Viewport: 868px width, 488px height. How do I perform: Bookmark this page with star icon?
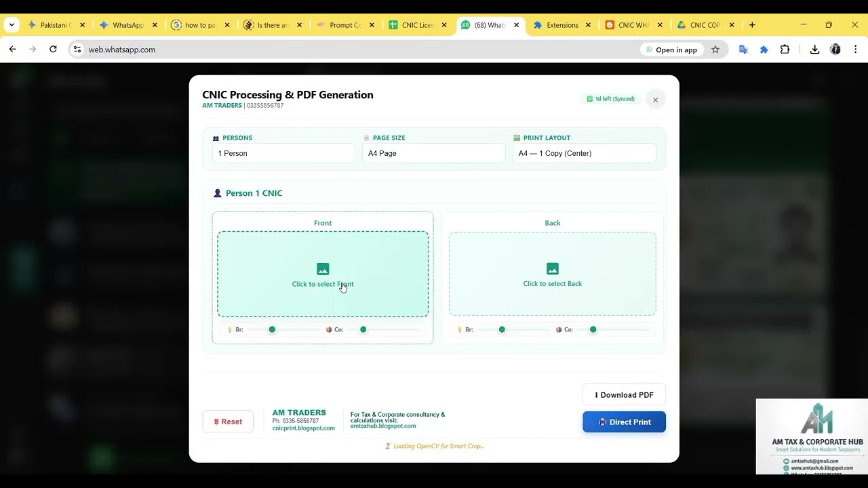[715, 49]
